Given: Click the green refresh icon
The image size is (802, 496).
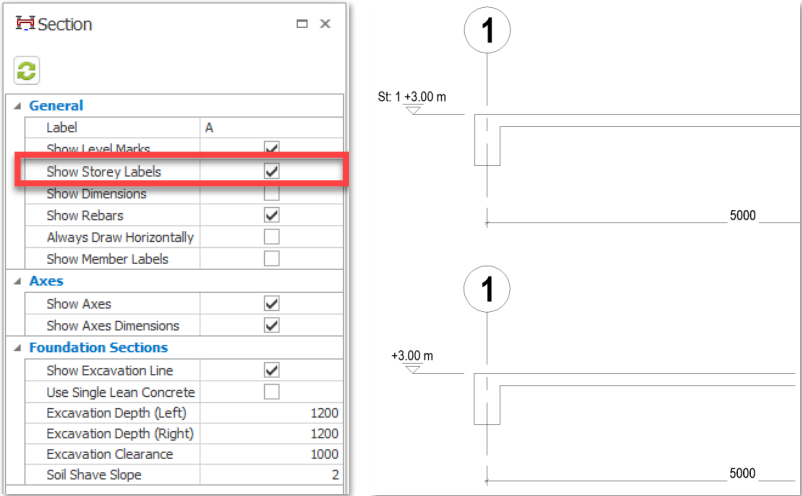Looking at the screenshot, I should tap(26, 70).
